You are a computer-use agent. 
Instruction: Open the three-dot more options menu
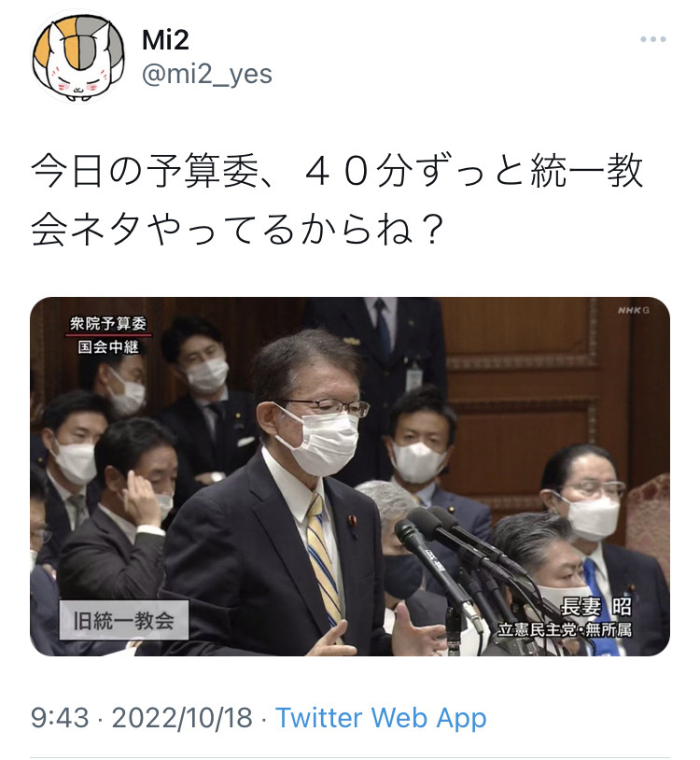652,39
